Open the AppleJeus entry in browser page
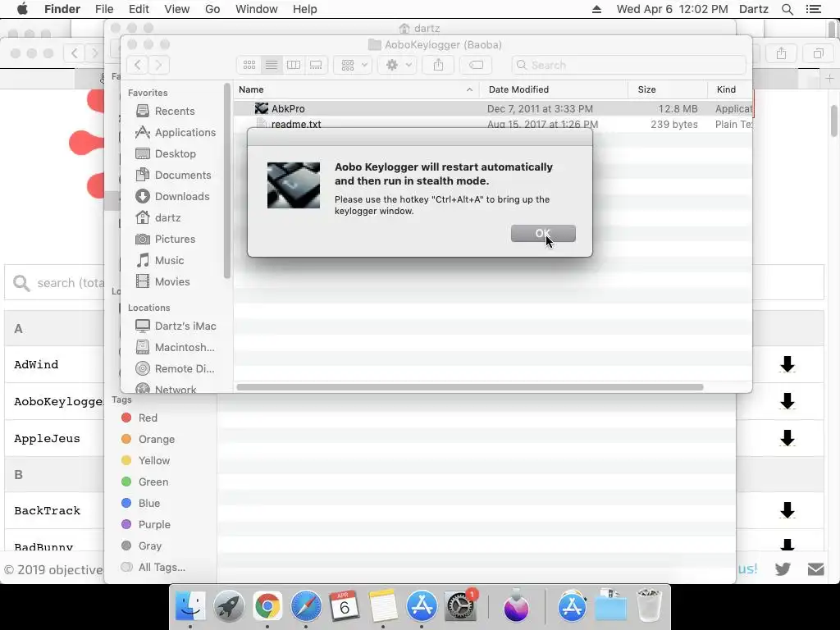 point(47,438)
